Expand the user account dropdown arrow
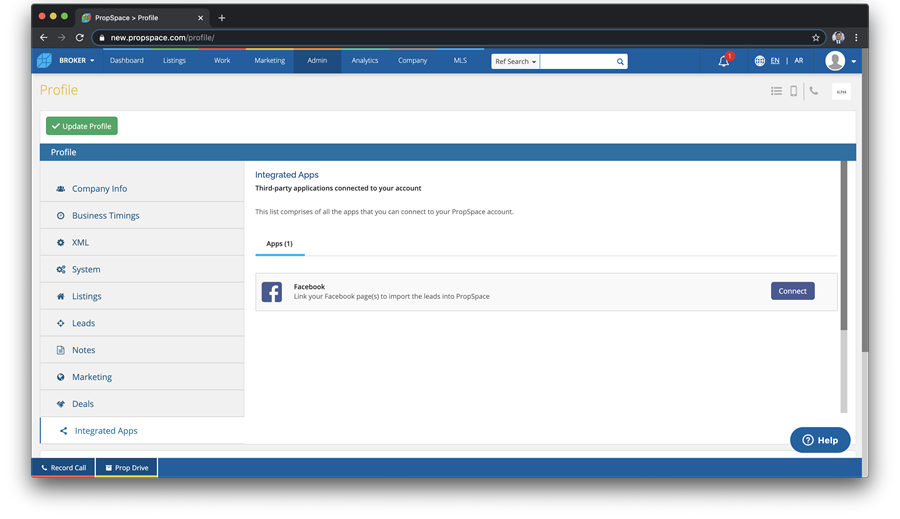Image resolution: width=900 pixels, height=519 pixels. (x=854, y=61)
